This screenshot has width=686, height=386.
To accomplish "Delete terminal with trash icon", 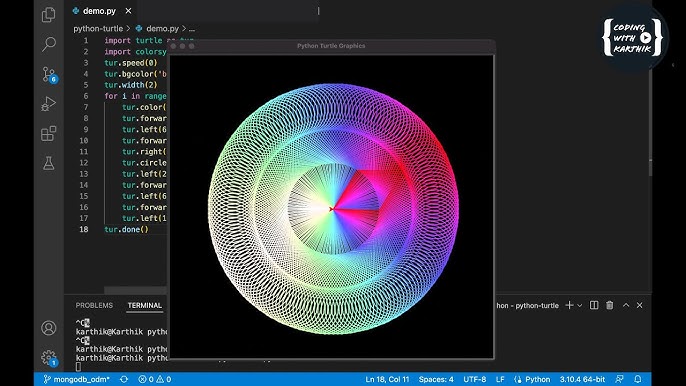I will click(x=609, y=305).
